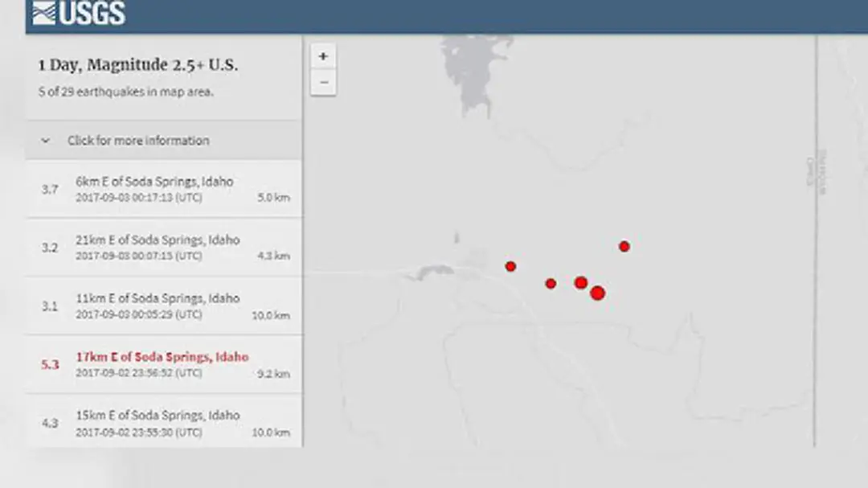
Task: Click the '4.3 km' depth value
Action: [273, 256]
